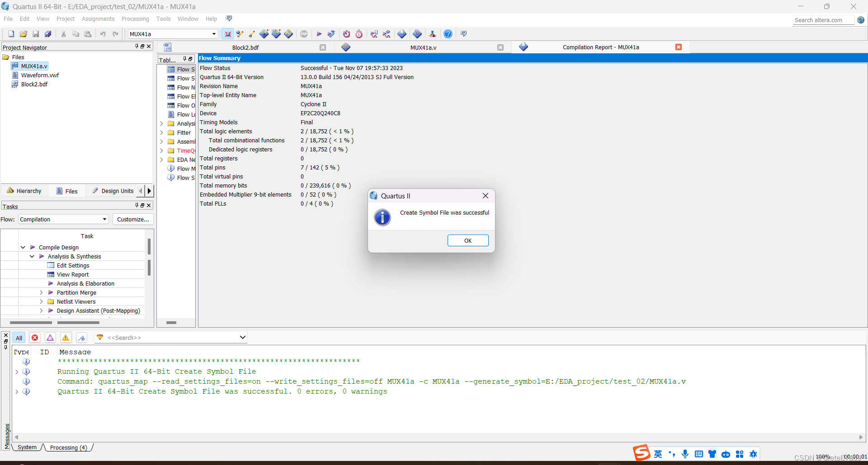Switch to the Design Units tab

[113, 191]
